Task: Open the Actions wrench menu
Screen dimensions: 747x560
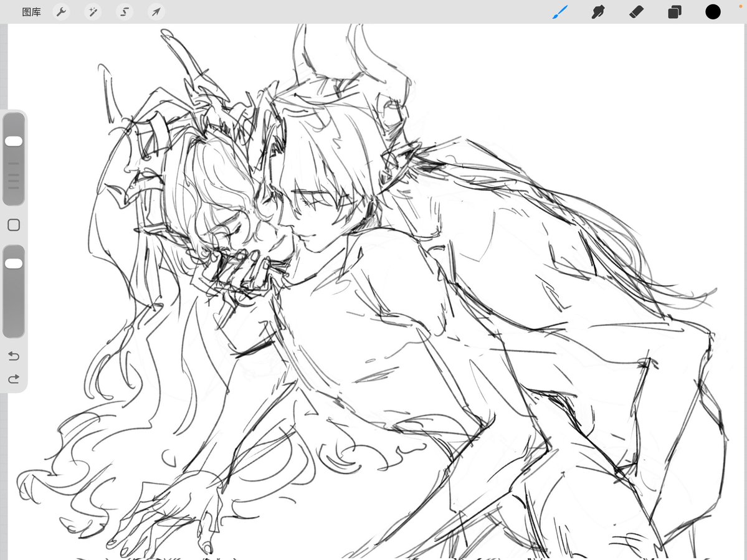Action: (x=61, y=12)
